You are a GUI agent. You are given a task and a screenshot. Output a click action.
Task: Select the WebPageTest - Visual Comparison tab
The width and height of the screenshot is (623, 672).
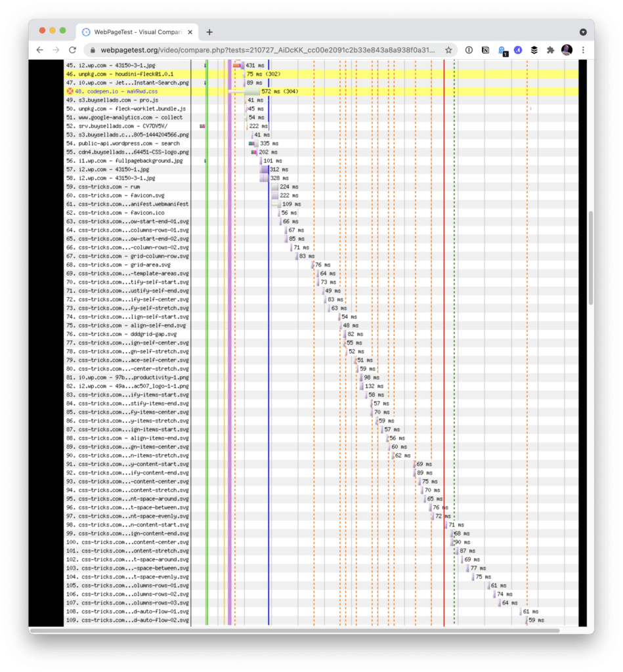tap(137, 32)
